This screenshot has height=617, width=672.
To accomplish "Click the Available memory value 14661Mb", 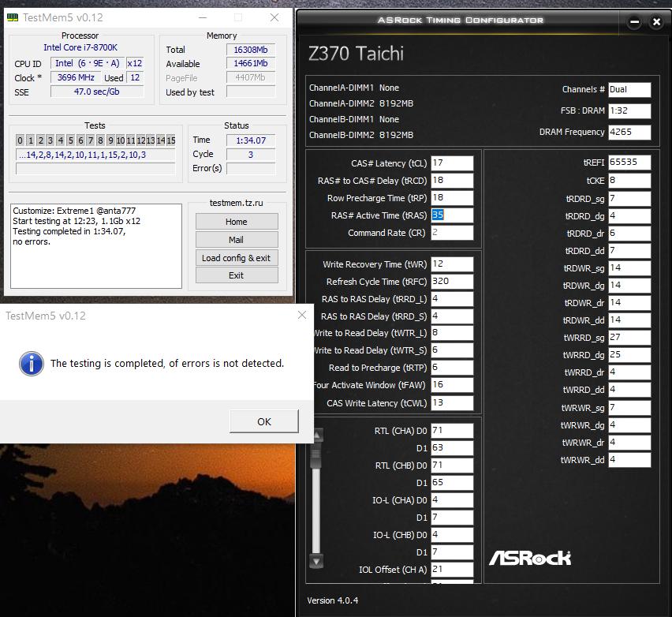I will (251, 63).
